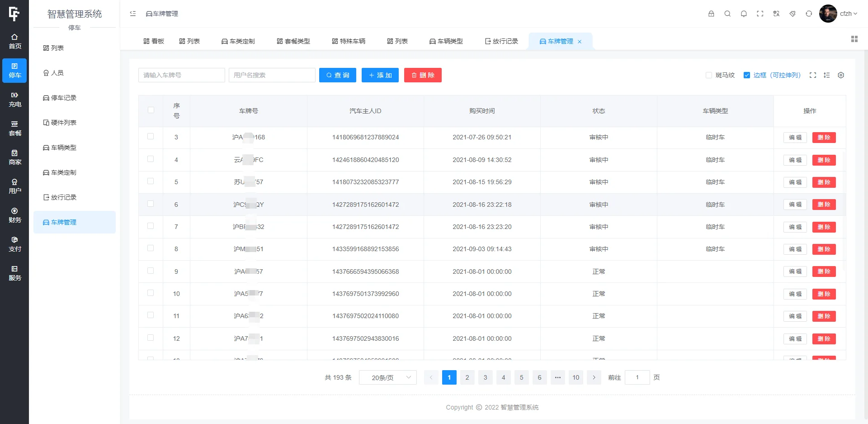This screenshot has width=868, height=424.
Task: Switch language using the translation icon
Action: (776, 14)
